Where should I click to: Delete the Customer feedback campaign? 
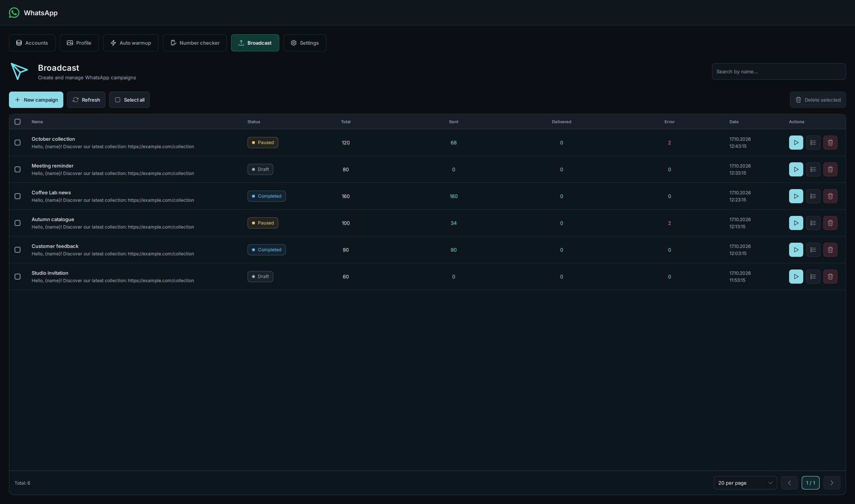click(830, 250)
